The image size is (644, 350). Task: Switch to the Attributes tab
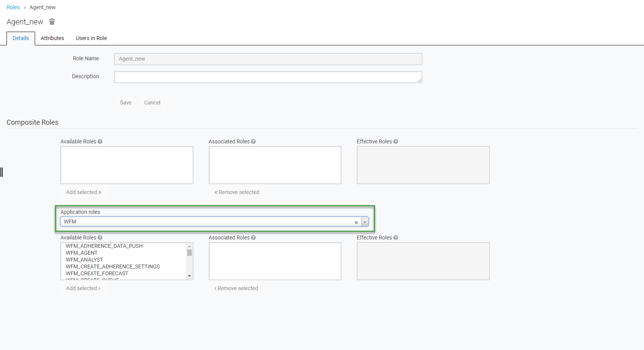52,38
